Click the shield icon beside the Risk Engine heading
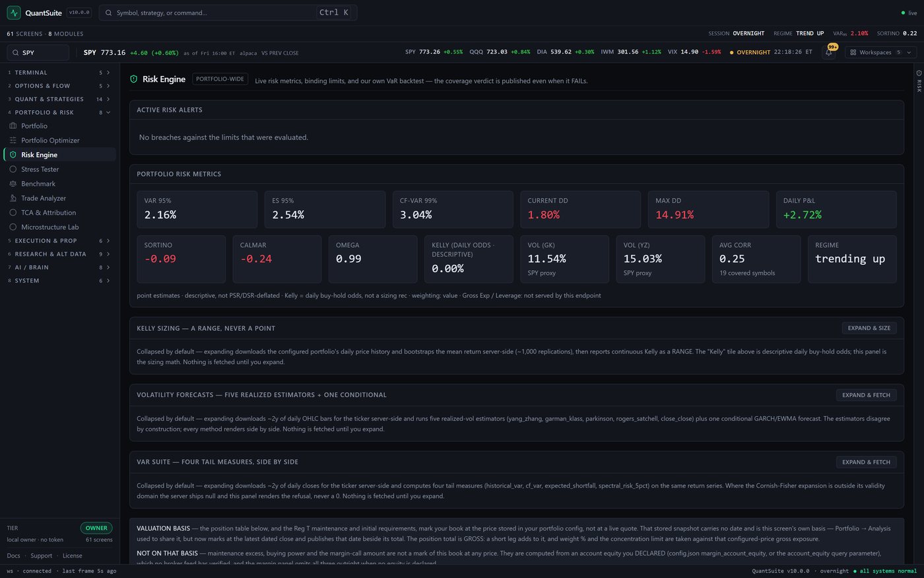 (x=134, y=79)
